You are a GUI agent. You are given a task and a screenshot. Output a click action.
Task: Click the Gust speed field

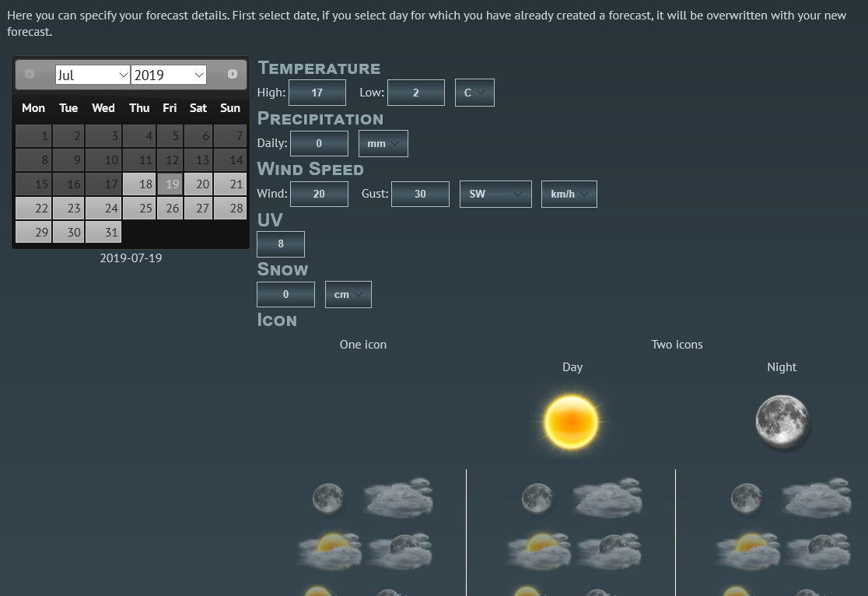pyautogui.click(x=420, y=194)
